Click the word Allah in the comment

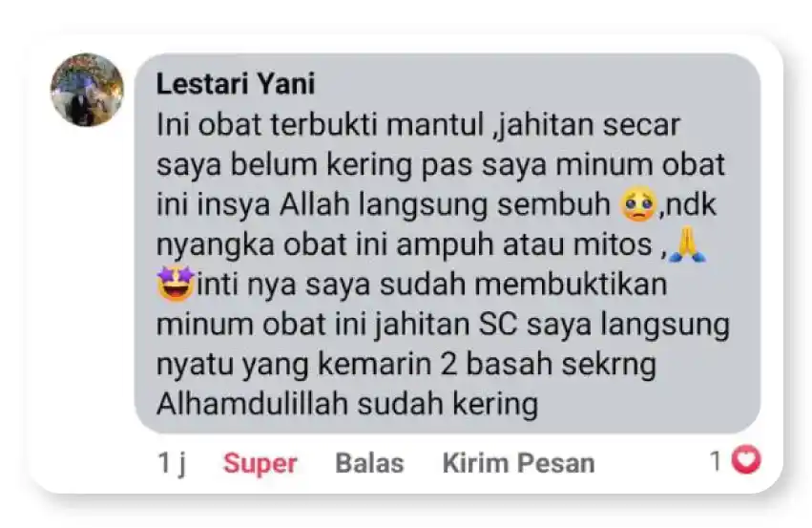315,204
